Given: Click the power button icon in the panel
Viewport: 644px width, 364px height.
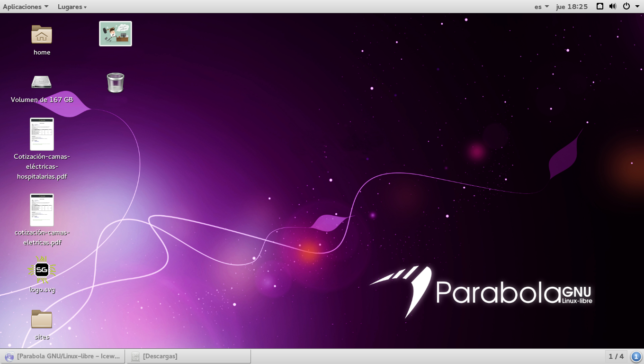Looking at the screenshot, I should [626, 6].
